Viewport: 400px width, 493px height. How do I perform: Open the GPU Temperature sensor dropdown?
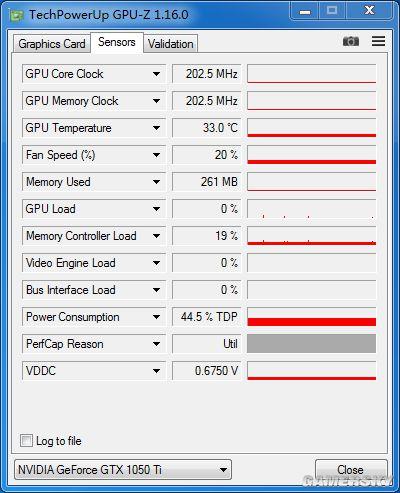click(x=156, y=128)
